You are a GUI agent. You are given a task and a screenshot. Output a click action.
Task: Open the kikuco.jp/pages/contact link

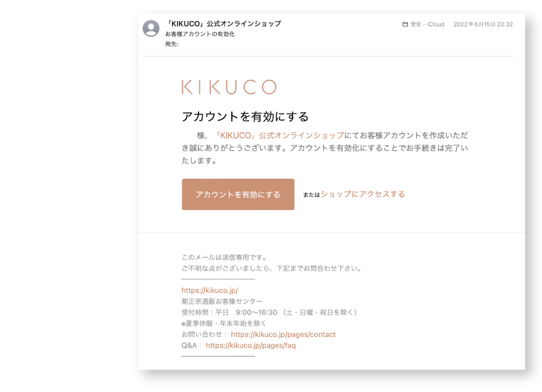[283, 334]
